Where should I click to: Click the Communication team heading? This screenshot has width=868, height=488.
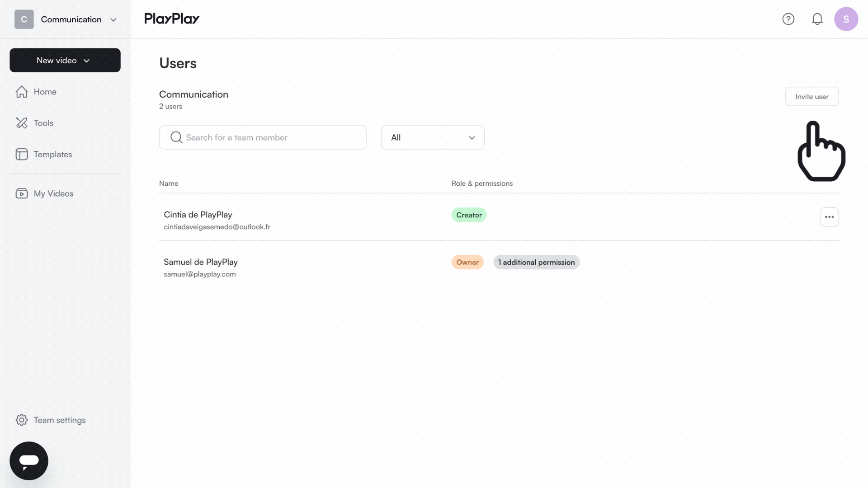tap(193, 94)
